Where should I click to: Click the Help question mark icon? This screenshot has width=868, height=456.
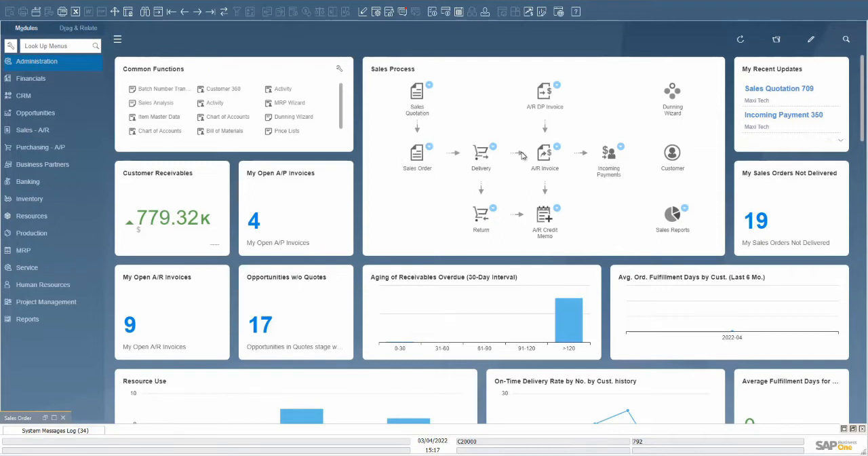[x=575, y=12]
